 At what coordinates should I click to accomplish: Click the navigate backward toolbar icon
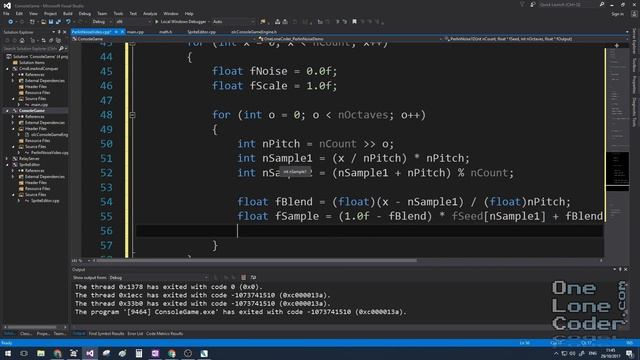pos(11,22)
